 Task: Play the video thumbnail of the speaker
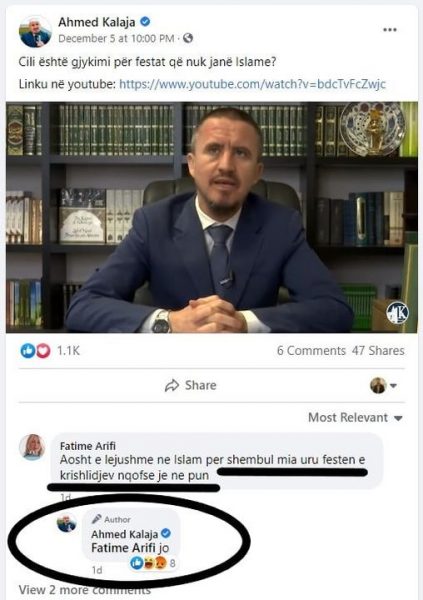[212, 217]
